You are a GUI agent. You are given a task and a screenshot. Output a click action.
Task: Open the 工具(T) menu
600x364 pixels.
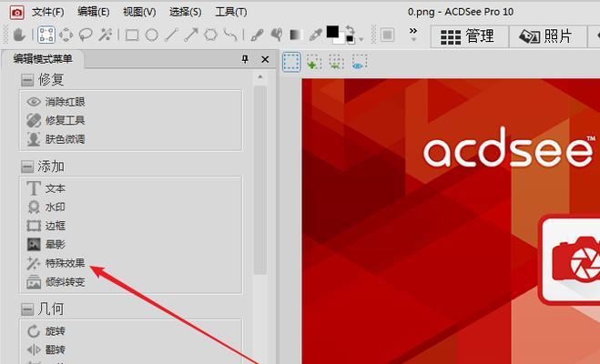230,12
